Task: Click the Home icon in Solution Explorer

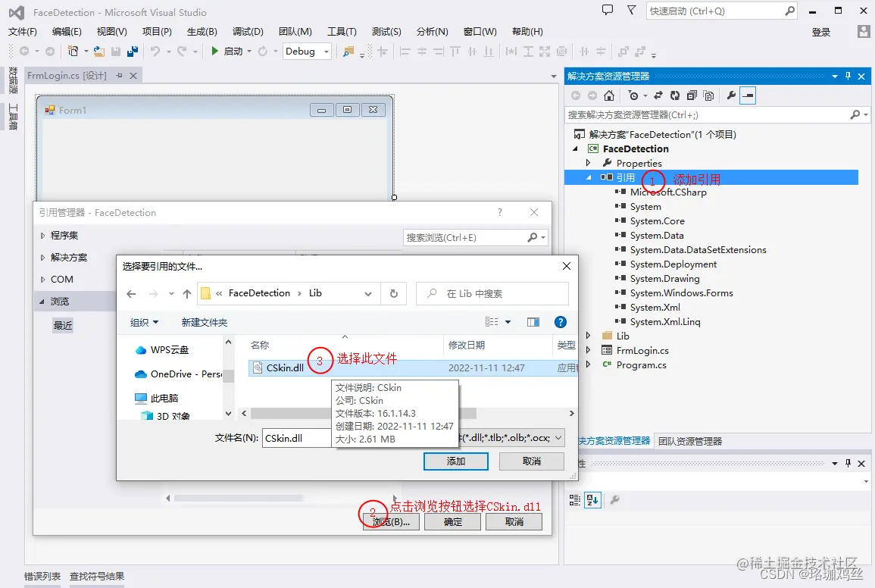Action: click(609, 95)
